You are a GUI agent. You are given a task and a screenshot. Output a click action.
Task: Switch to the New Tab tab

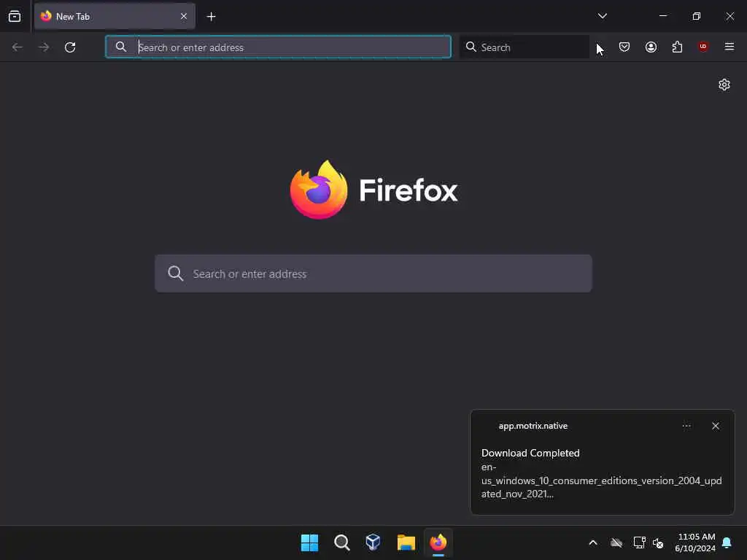point(115,16)
